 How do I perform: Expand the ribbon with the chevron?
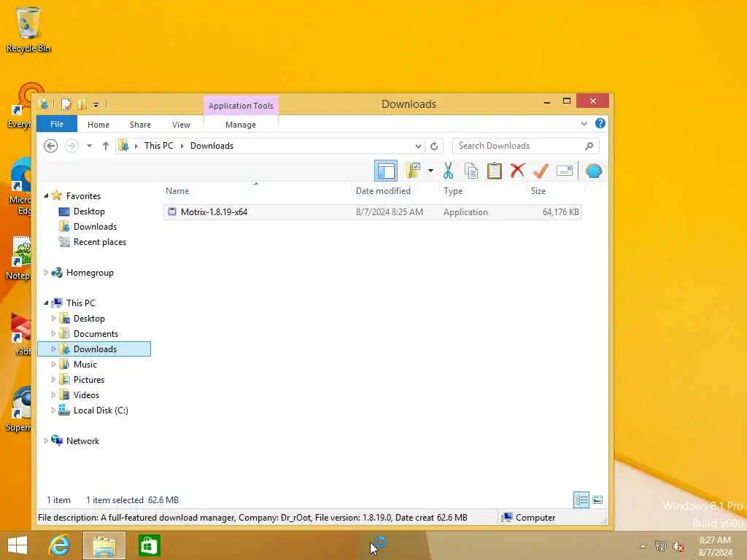(584, 124)
